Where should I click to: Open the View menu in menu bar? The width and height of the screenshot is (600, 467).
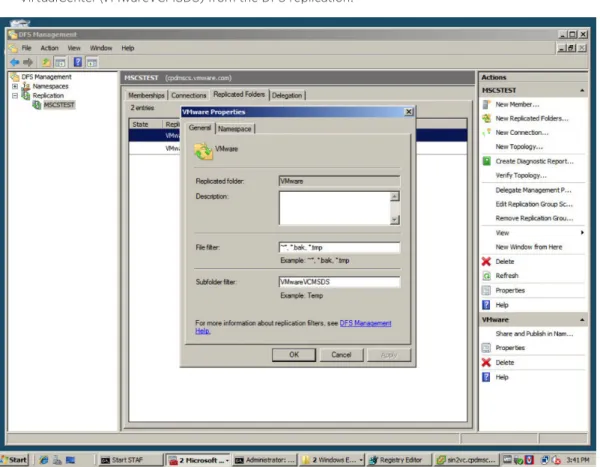tap(74, 48)
